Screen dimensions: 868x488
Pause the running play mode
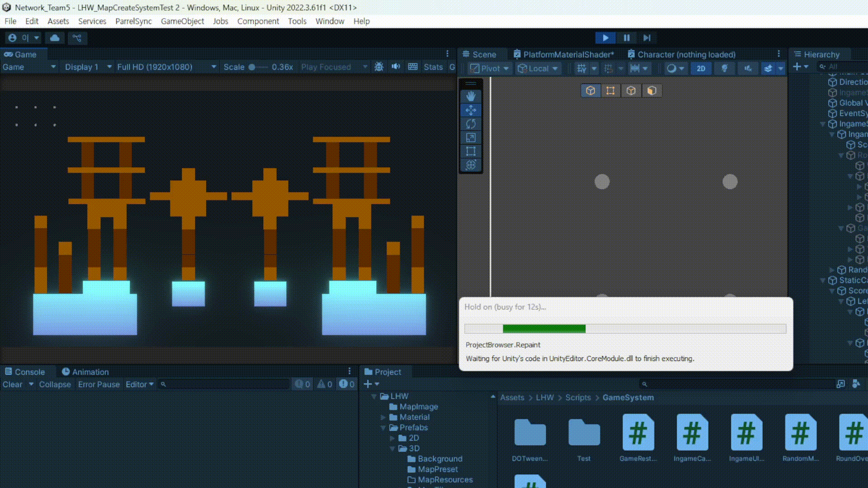point(627,38)
